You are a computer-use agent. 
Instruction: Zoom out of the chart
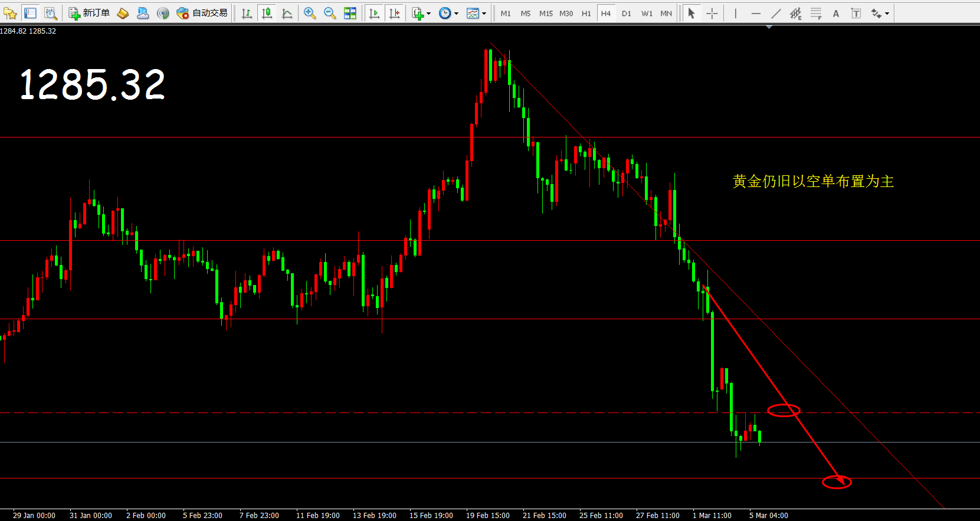[x=330, y=13]
